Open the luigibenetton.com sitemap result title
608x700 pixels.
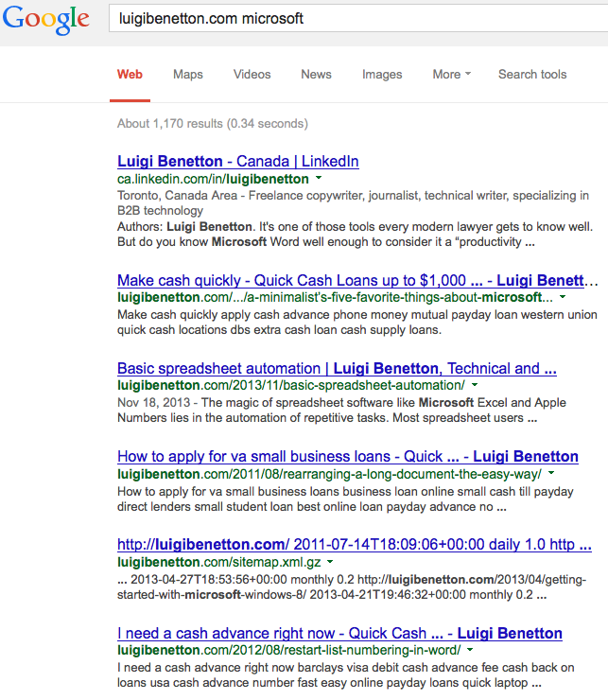pyautogui.click(x=355, y=544)
